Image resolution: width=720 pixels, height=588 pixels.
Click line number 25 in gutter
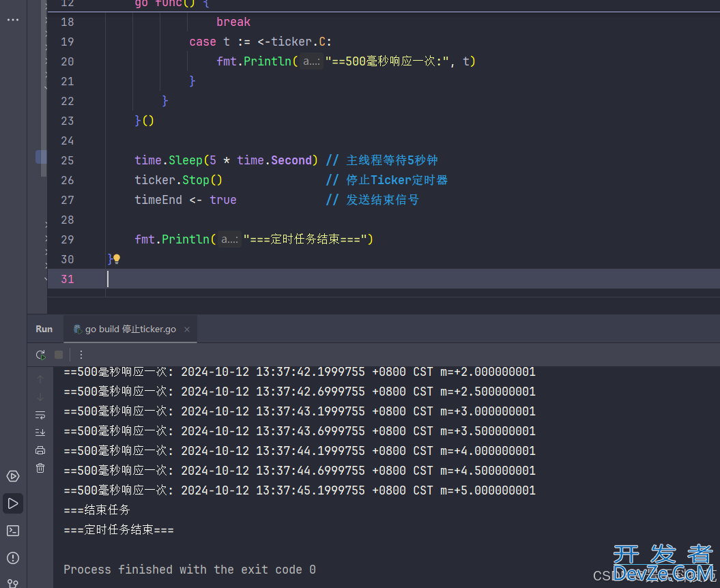[68, 161]
